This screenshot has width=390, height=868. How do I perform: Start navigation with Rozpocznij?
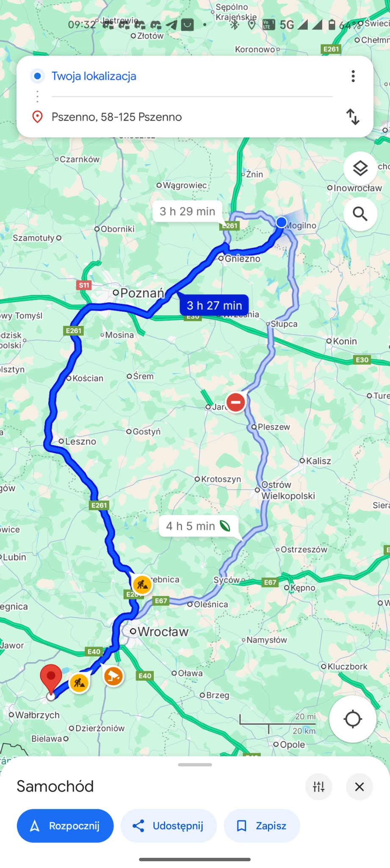65,826
